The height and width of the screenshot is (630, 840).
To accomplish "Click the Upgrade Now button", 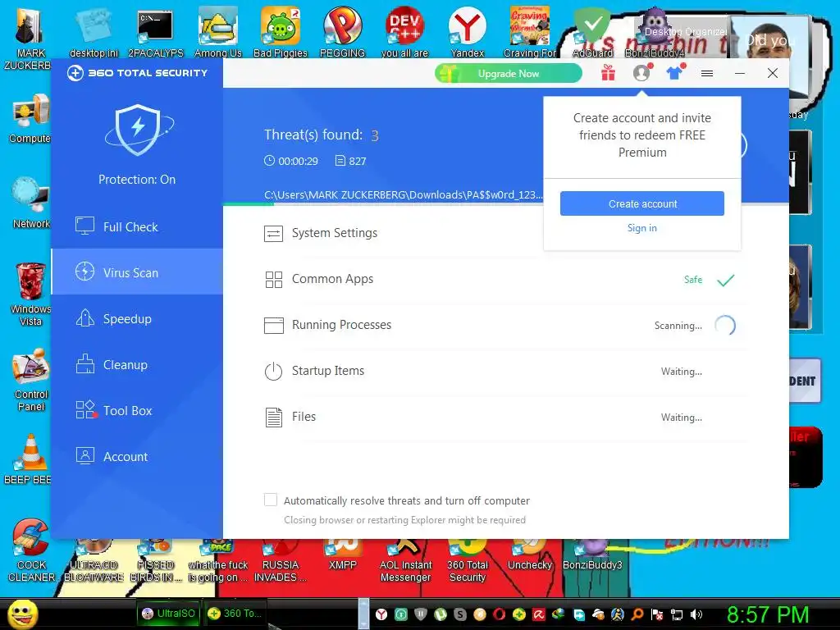I will [509, 73].
